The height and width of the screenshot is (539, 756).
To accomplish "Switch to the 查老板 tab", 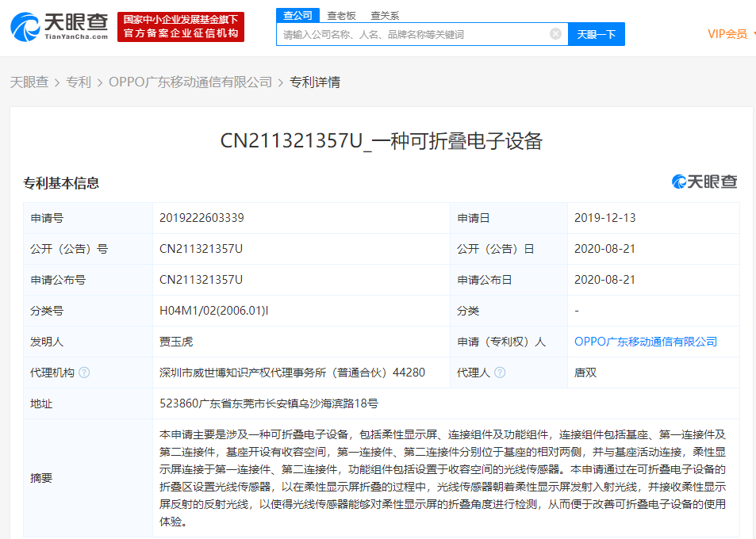I will click(x=342, y=15).
